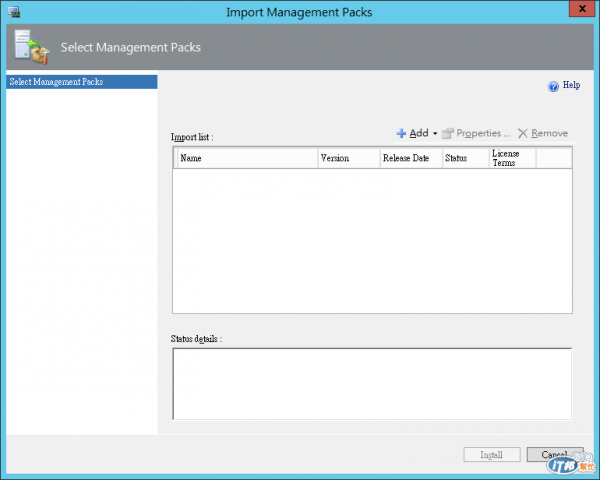Click the Install button
This screenshot has width=600, height=480.
click(x=492, y=454)
